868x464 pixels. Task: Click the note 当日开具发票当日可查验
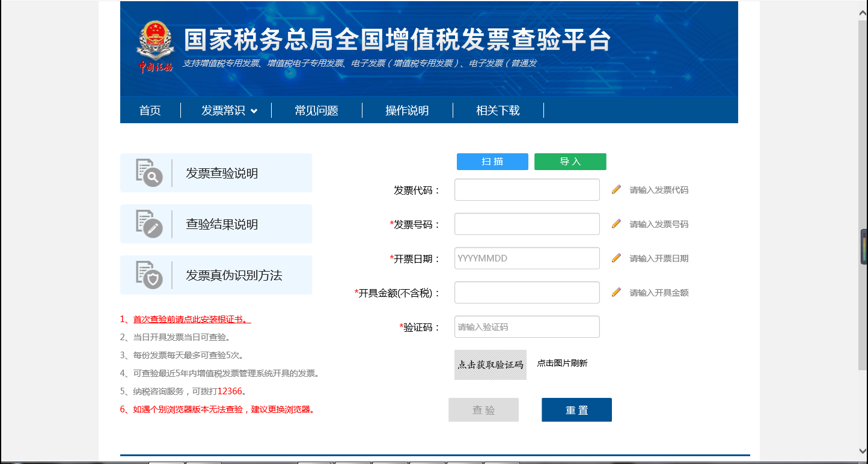tap(176, 337)
